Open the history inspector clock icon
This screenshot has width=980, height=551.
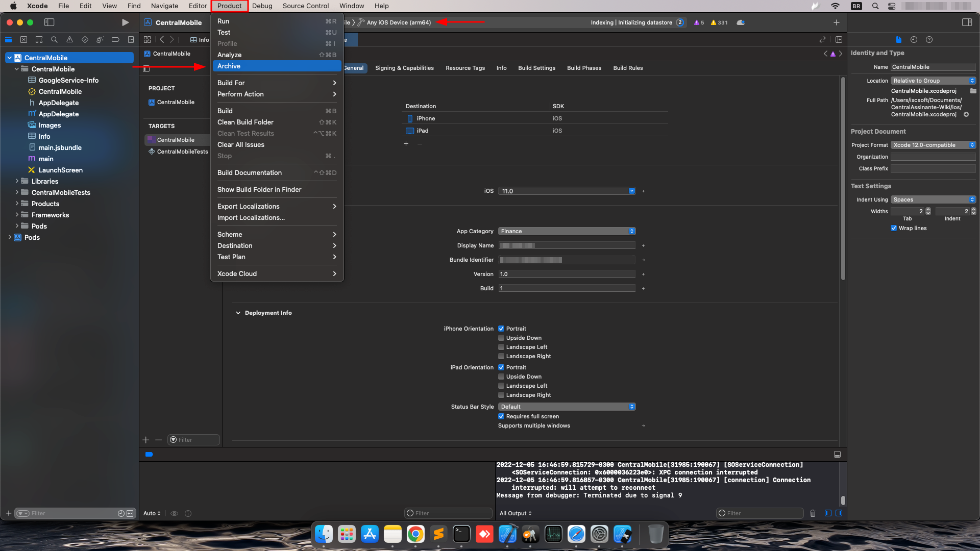click(x=914, y=40)
